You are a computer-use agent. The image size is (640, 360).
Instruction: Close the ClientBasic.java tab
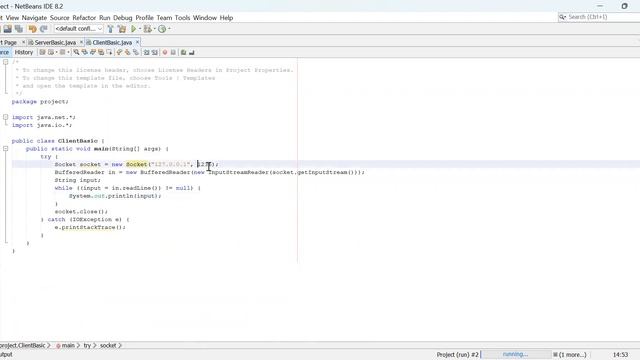tap(138, 42)
